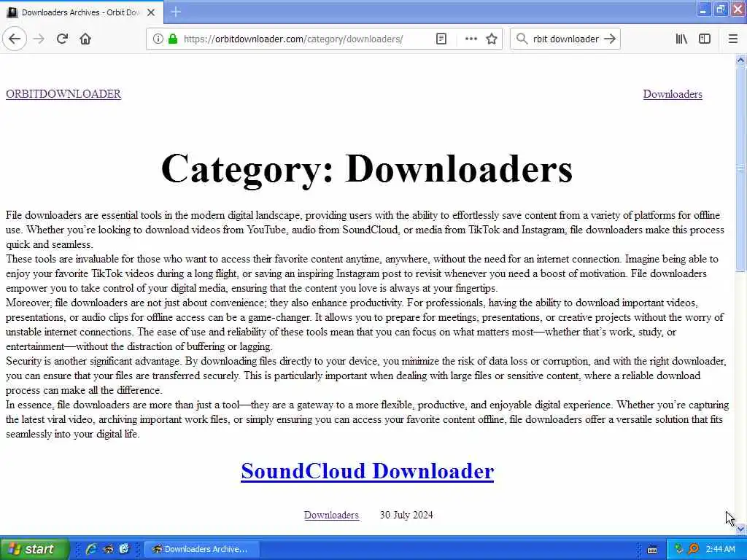This screenshot has width=747, height=560.
Task: Show site information icon in address bar
Action: pyautogui.click(x=158, y=39)
